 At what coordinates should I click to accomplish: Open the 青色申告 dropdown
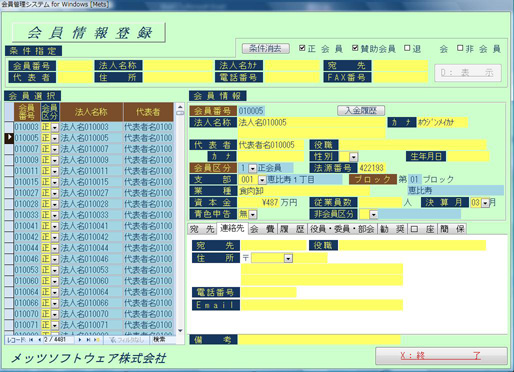pos(253,214)
